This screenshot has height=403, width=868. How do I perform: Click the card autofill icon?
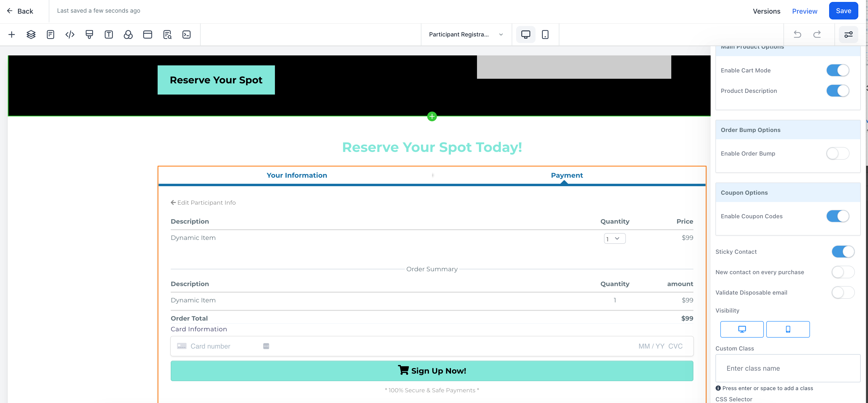(x=266, y=346)
